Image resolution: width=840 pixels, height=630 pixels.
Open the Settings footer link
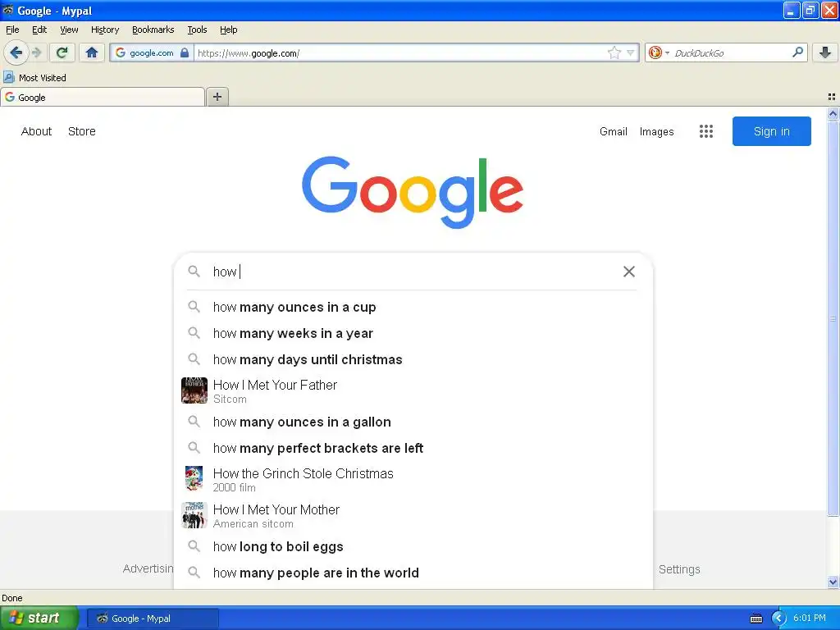(x=679, y=569)
